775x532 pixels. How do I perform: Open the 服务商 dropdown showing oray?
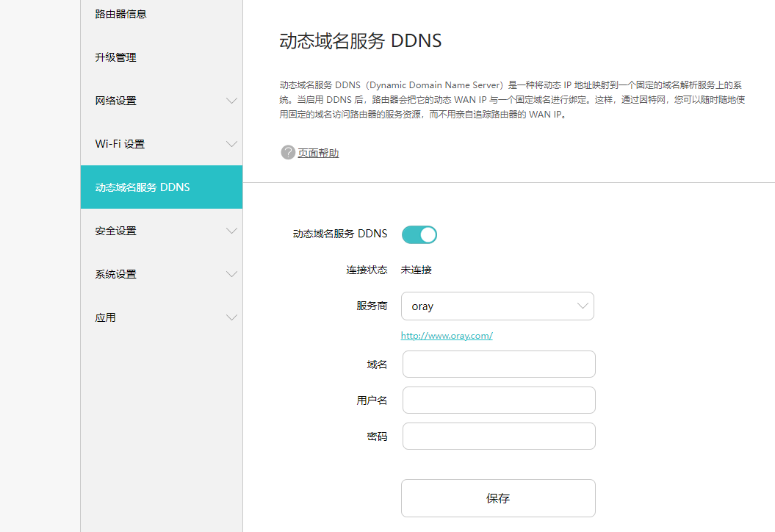[497, 306]
